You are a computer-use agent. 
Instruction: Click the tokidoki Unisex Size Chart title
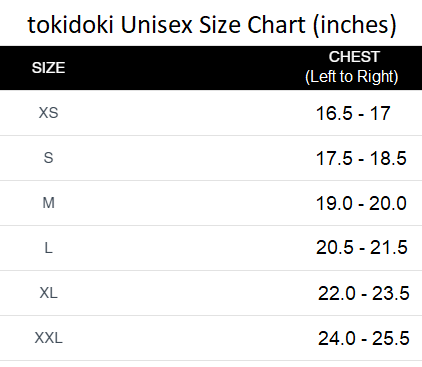click(x=212, y=25)
